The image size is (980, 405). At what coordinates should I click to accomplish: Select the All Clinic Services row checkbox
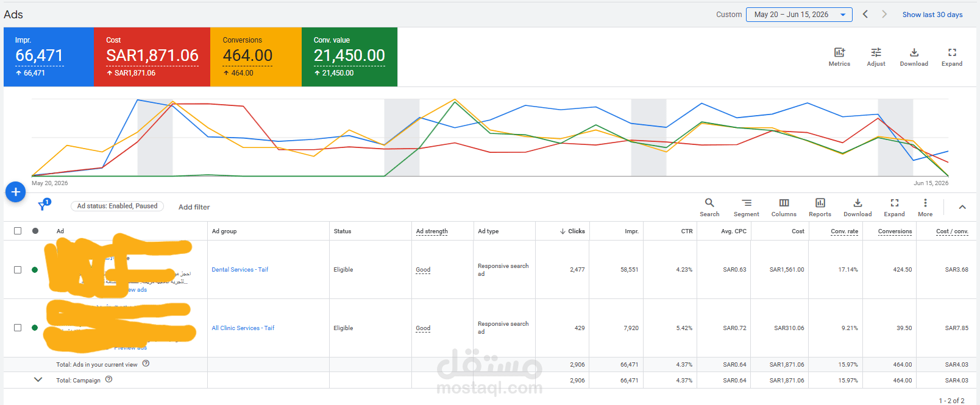[18, 328]
